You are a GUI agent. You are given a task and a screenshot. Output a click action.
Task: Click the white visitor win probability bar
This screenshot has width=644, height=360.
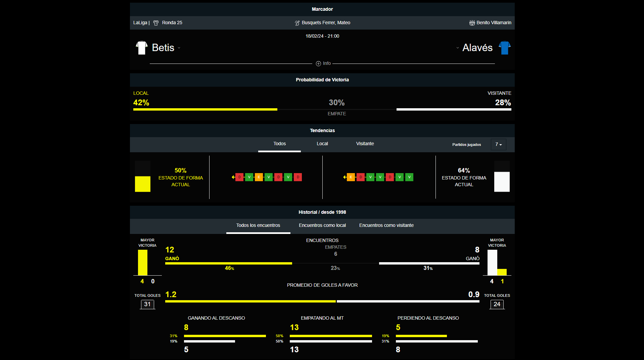point(454,110)
